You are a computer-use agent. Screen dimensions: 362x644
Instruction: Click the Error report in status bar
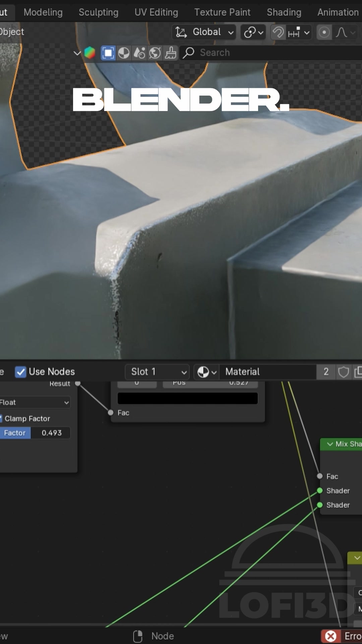point(342,636)
